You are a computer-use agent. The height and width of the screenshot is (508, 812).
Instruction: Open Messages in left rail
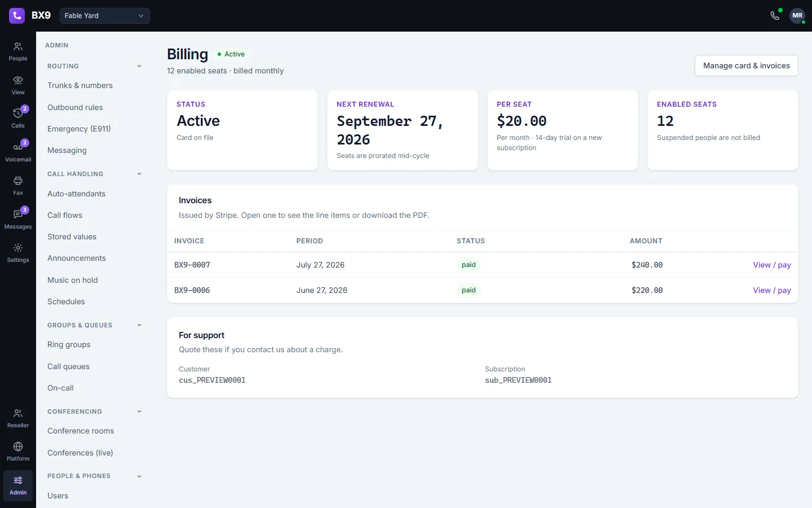[x=18, y=220]
